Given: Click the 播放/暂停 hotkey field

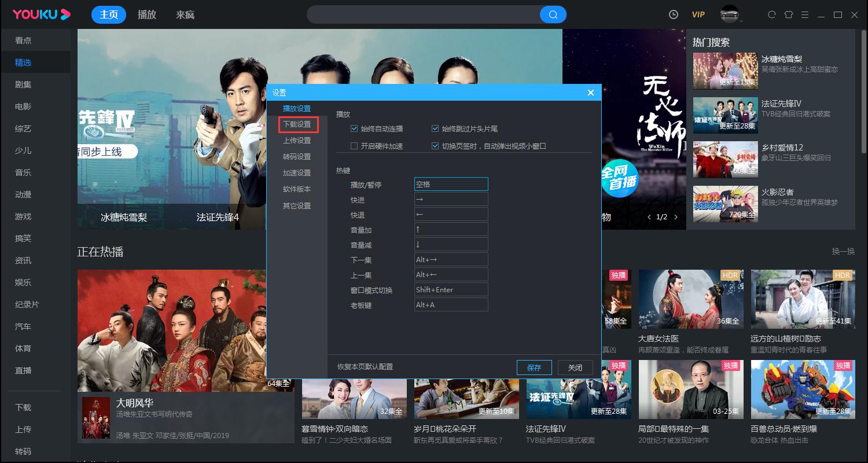Looking at the screenshot, I should tap(451, 184).
